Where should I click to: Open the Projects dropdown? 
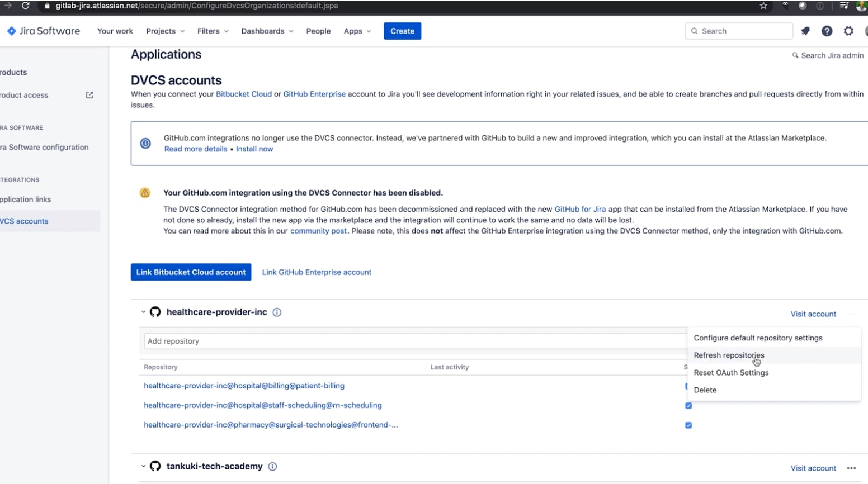click(x=165, y=31)
